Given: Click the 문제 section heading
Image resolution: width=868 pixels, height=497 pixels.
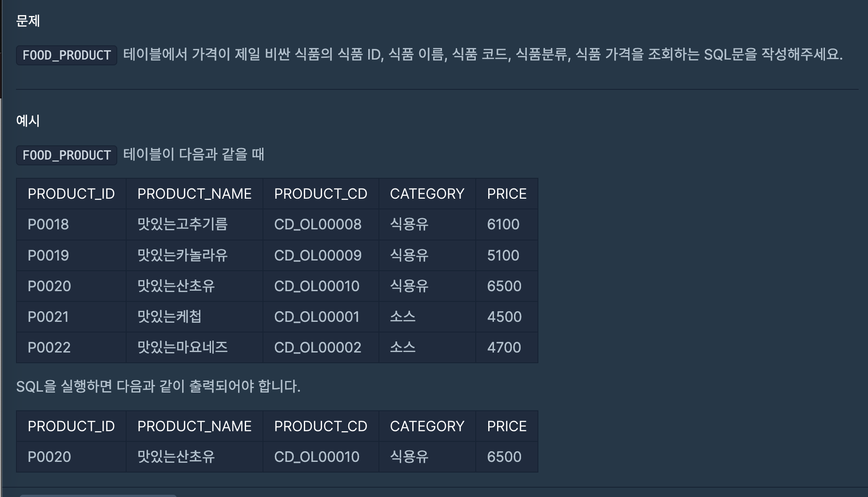Looking at the screenshot, I should click(x=28, y=21).
